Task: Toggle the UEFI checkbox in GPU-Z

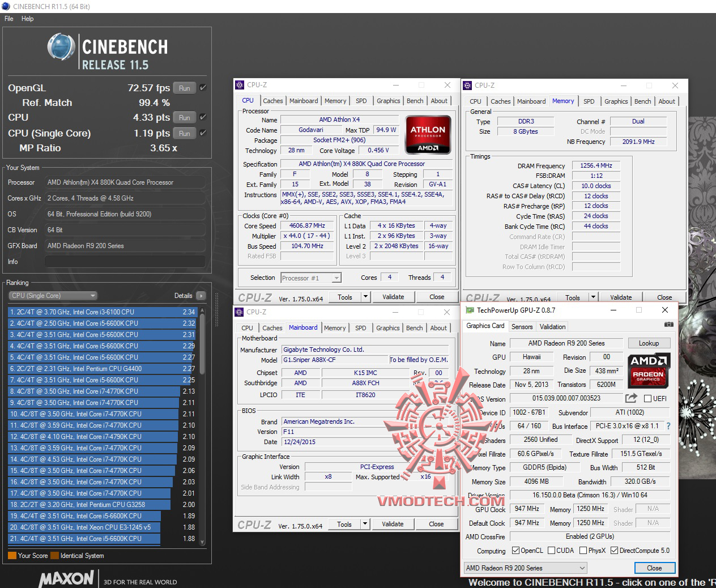Action: coord(647,398)
